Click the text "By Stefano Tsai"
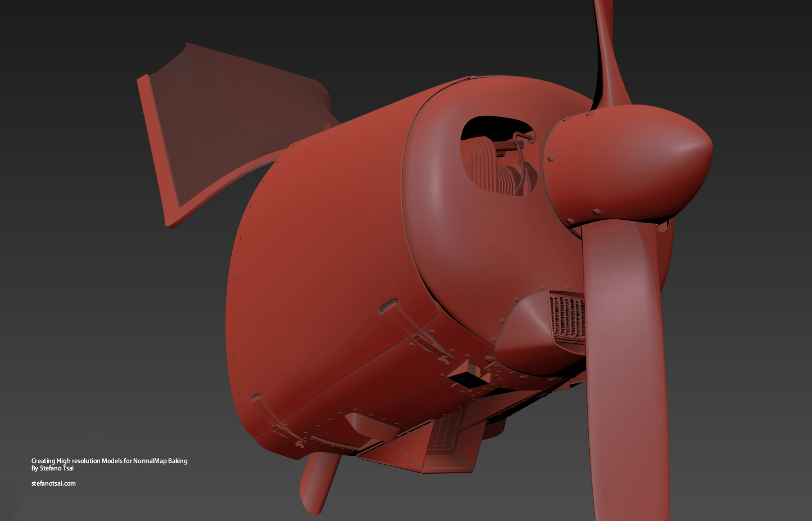Image resolution: width=812 pixels, height=521 pixels. click(52, 468)
